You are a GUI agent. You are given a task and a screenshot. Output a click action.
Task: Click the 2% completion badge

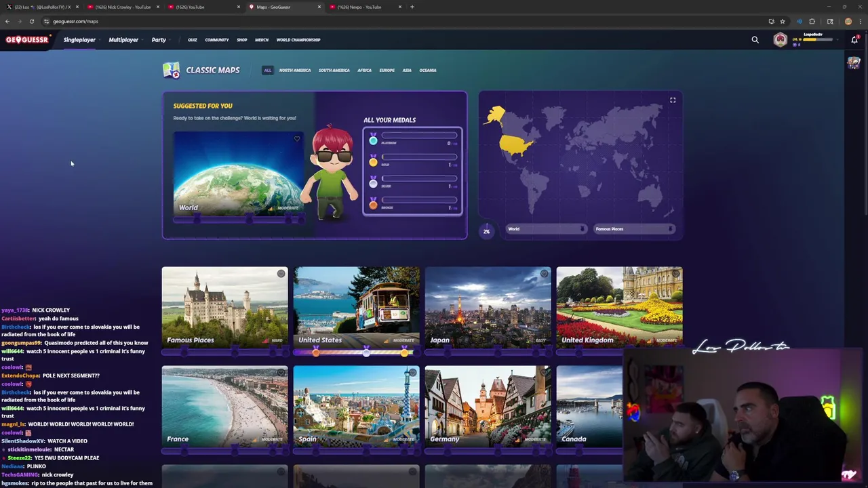[486, 231]
